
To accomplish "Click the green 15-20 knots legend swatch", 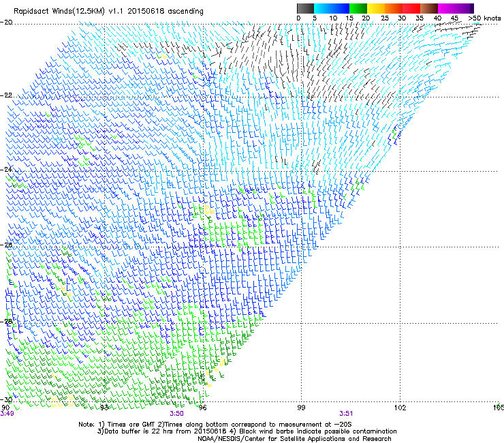I will point(358,8).
